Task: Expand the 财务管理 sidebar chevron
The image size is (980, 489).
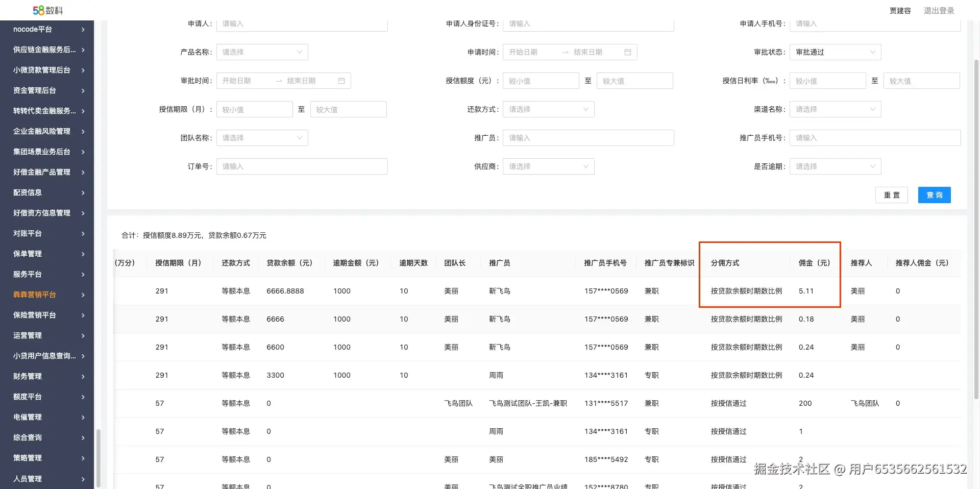Action: [83, 377]
